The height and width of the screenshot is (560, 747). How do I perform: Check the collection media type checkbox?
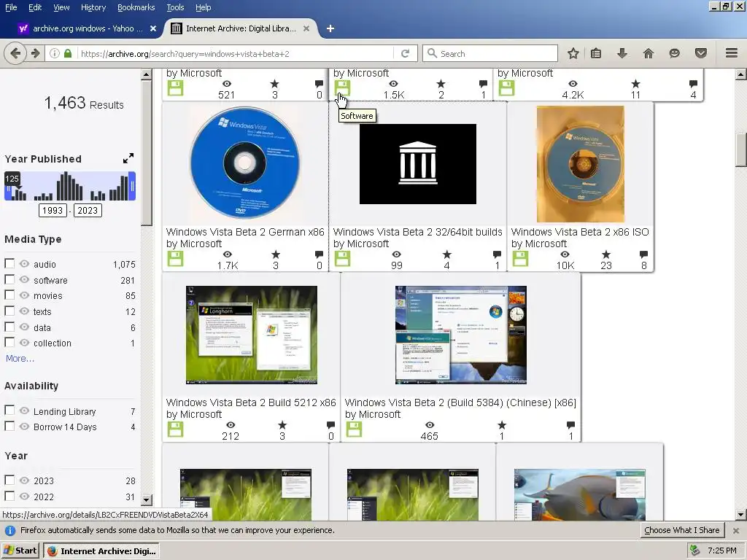(x=9, y=342)
